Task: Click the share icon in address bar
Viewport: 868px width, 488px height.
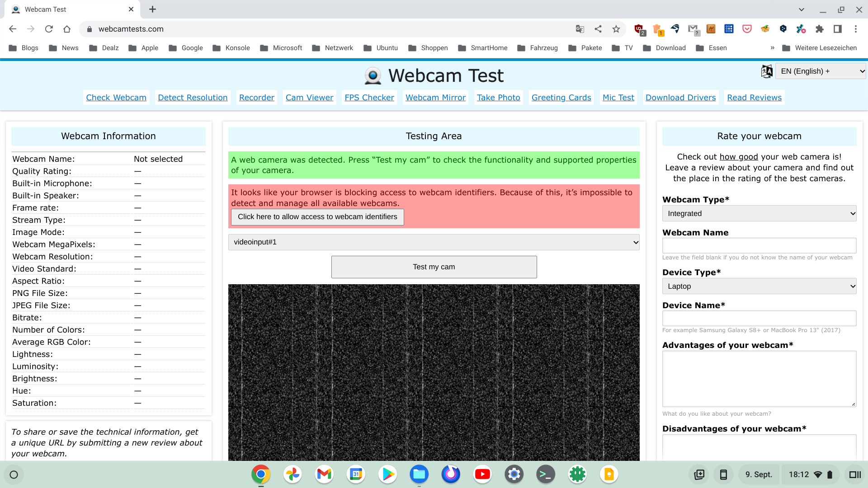Action: tap(598, 29)
